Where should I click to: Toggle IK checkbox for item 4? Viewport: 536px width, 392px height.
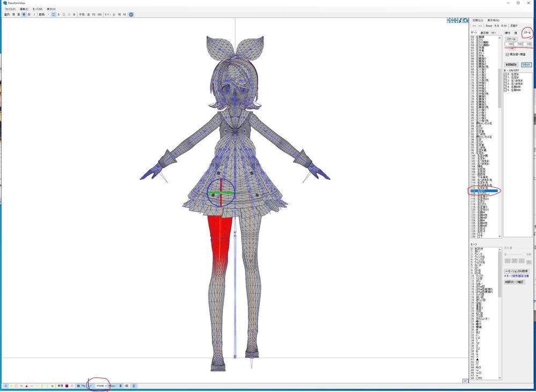(x=505, y=87)
